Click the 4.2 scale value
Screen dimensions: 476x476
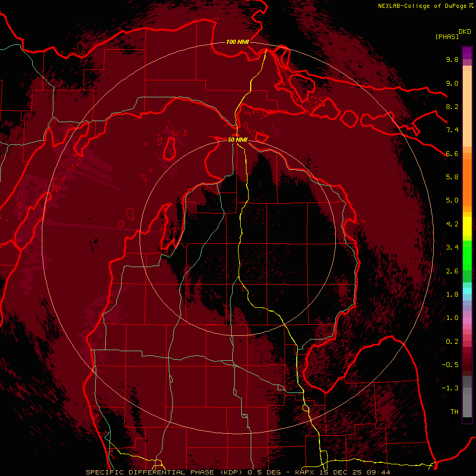click(x=452, y=224)
